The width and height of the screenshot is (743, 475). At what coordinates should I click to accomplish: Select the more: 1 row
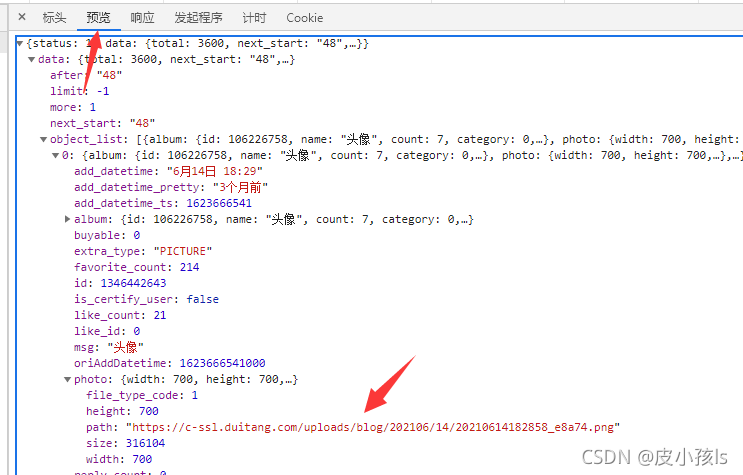(73, 107)
